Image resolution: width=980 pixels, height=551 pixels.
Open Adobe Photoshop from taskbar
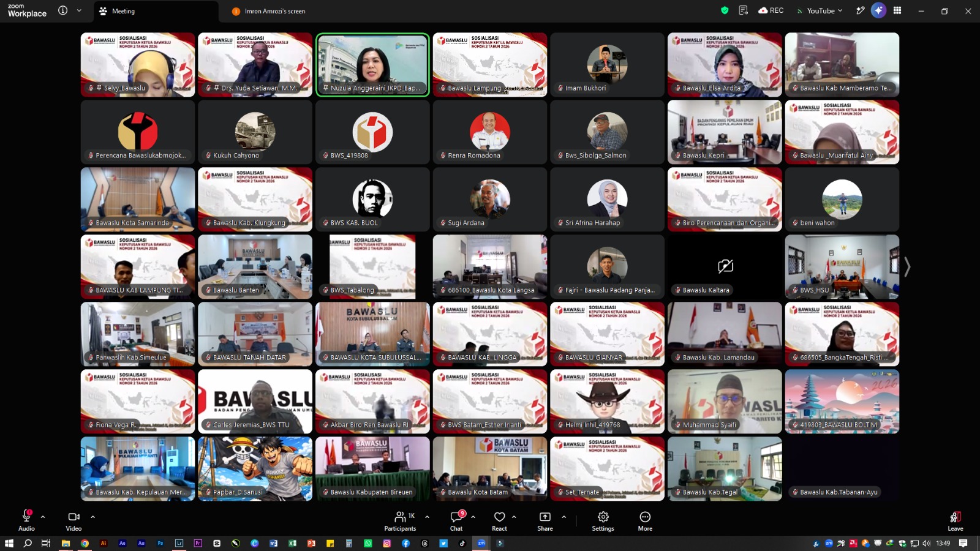pos(160,543)
